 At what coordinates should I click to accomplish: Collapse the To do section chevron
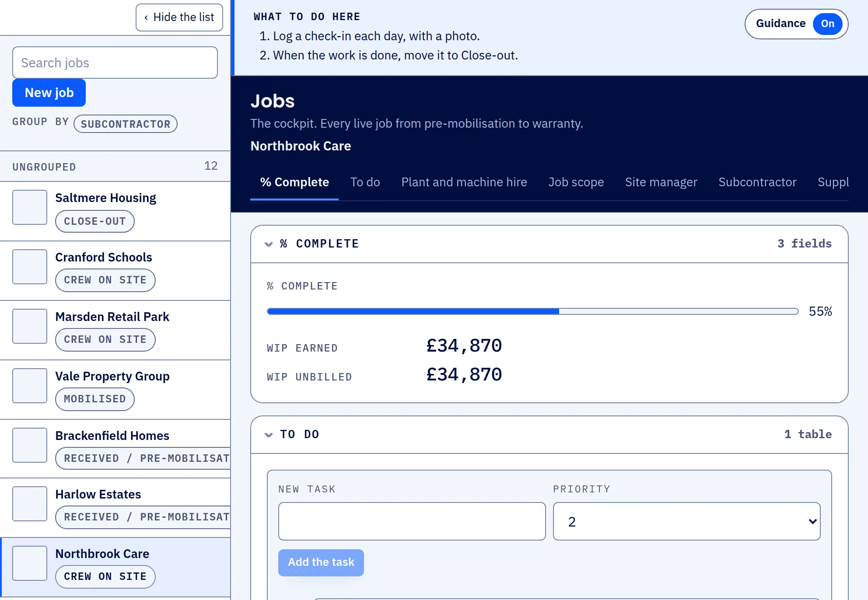tap(269, 435)
